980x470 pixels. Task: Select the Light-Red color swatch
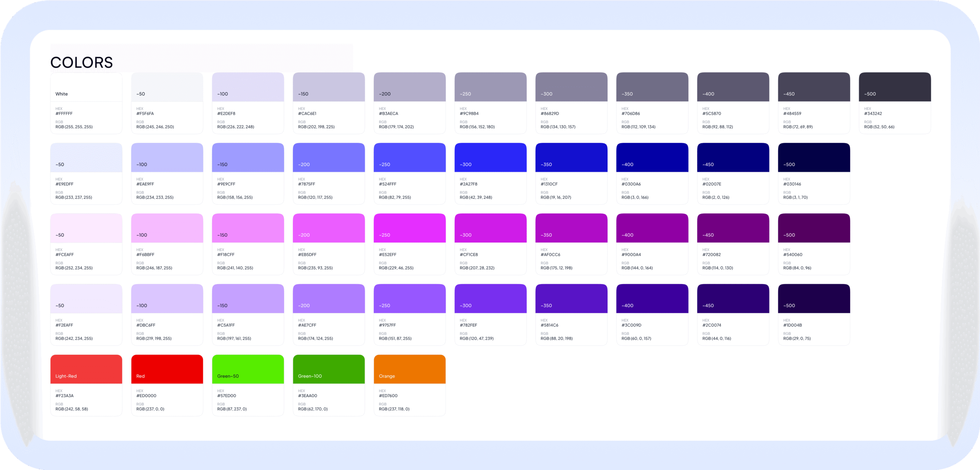pos(86,369)
